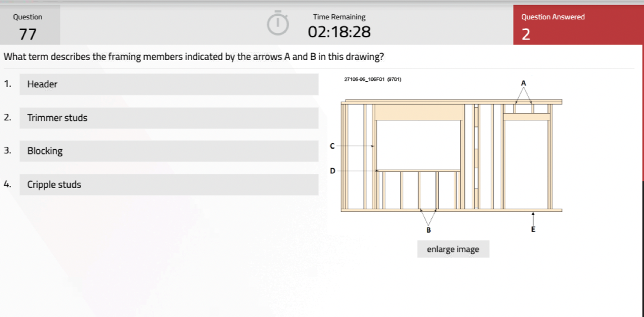Select answer option Blocking

[169, 151]
